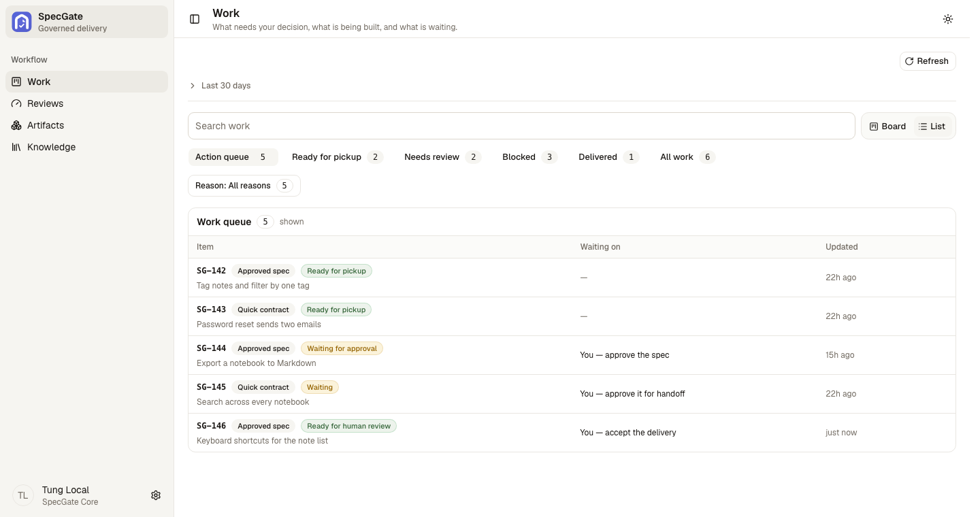Click the Waiting on column header

[x=600, y=247]
